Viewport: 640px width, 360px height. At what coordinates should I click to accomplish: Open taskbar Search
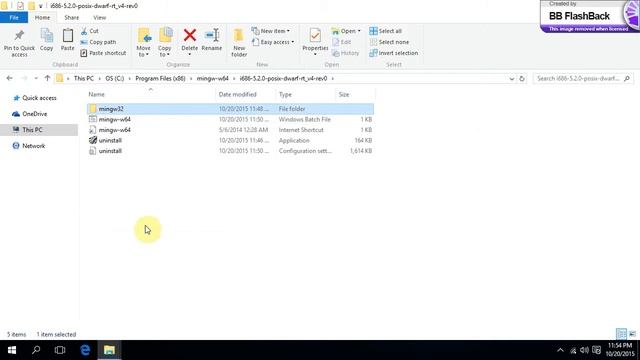(x=36, y=350)
